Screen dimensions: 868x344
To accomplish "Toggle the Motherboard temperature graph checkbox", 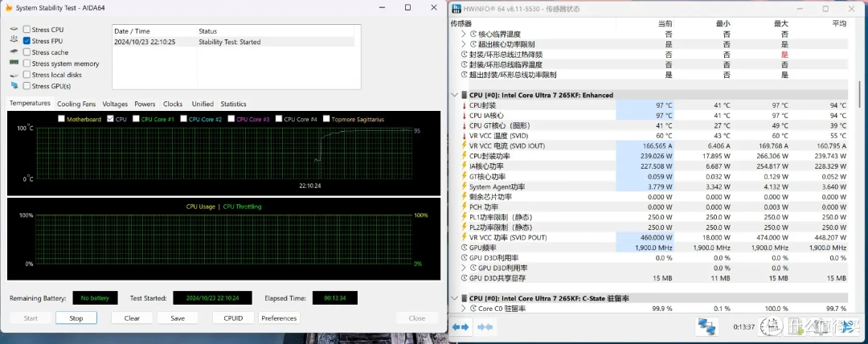I will (61, 119).
